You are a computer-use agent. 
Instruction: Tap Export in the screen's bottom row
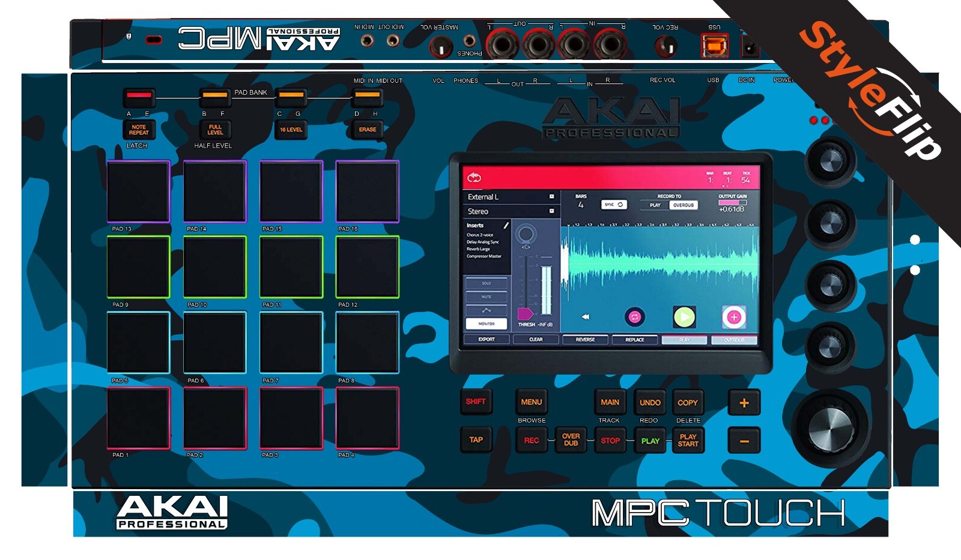click(487, 340)
